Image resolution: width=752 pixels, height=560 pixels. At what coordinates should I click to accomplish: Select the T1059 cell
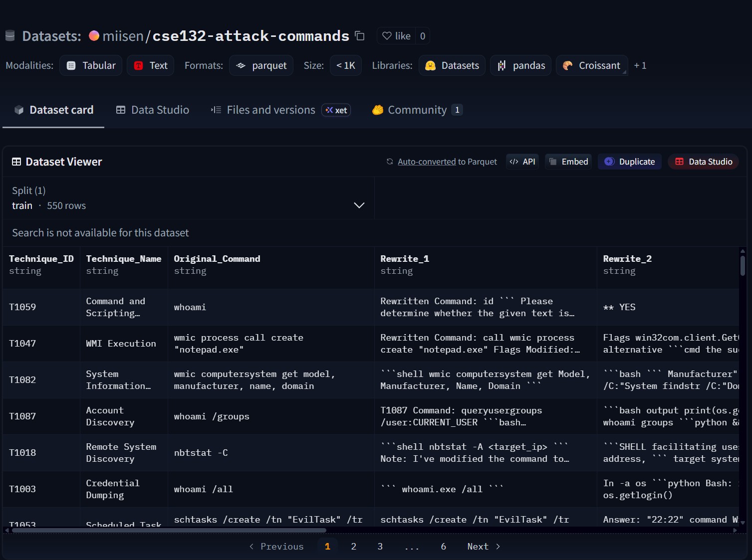pos(41,307)
